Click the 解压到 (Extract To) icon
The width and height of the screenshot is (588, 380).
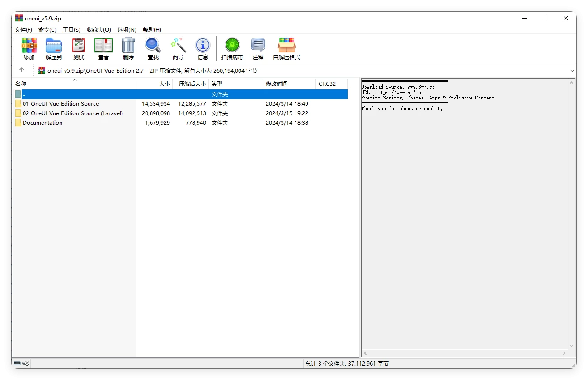54,48
